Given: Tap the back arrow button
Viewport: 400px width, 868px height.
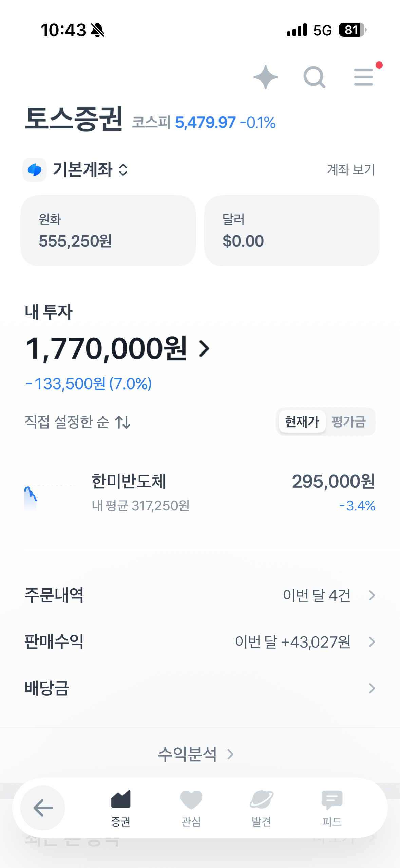Looking at the screenshot, I should coord(43,808).
